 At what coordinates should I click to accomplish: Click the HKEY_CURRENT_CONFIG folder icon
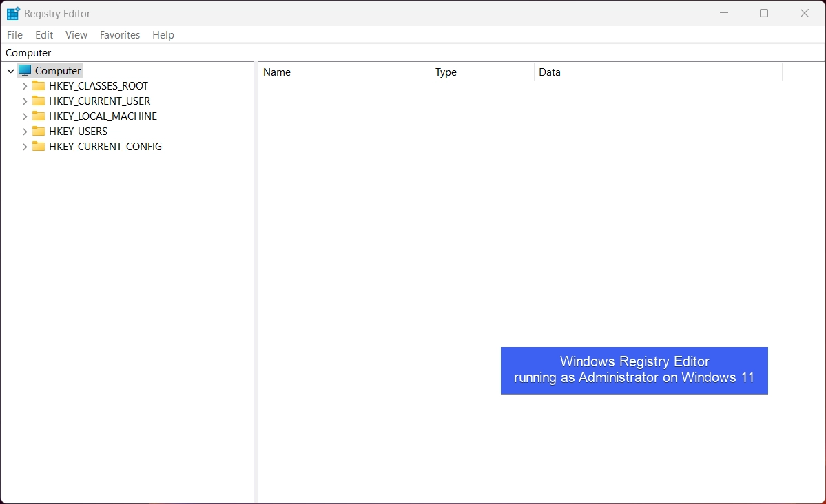pos(39,146)
